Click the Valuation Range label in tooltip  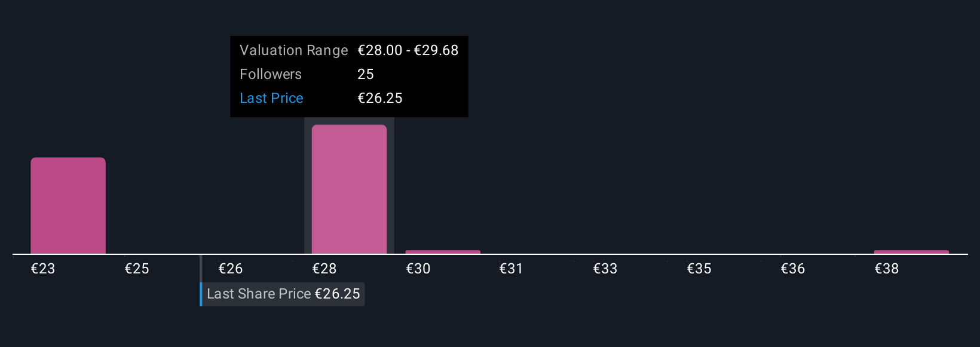click(294, 50)
